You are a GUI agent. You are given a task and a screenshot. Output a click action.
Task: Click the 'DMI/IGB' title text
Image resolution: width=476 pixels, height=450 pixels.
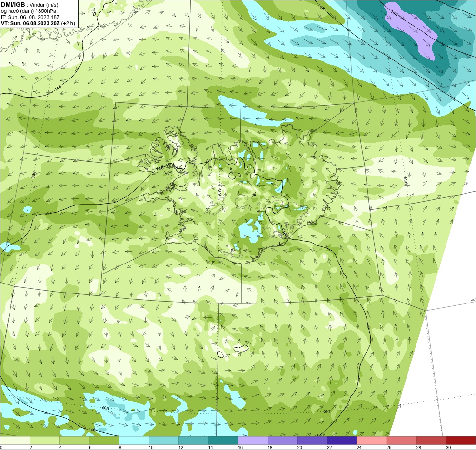(x=13, y=5)
